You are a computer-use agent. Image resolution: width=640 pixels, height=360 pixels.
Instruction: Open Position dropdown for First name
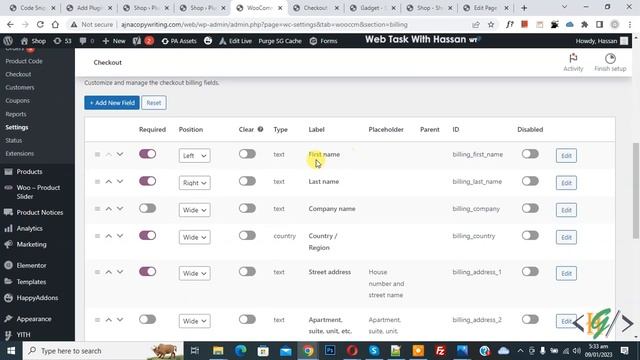click(x=194, y=156)
